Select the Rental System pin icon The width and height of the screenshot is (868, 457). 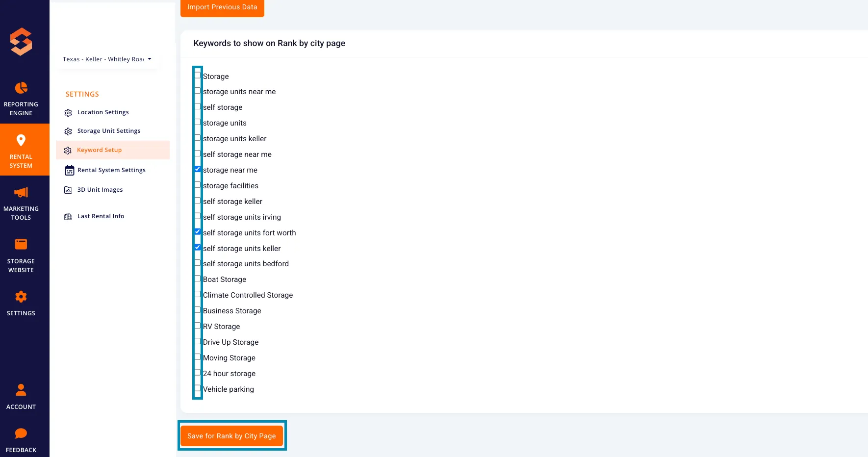(x=21, y=140)
